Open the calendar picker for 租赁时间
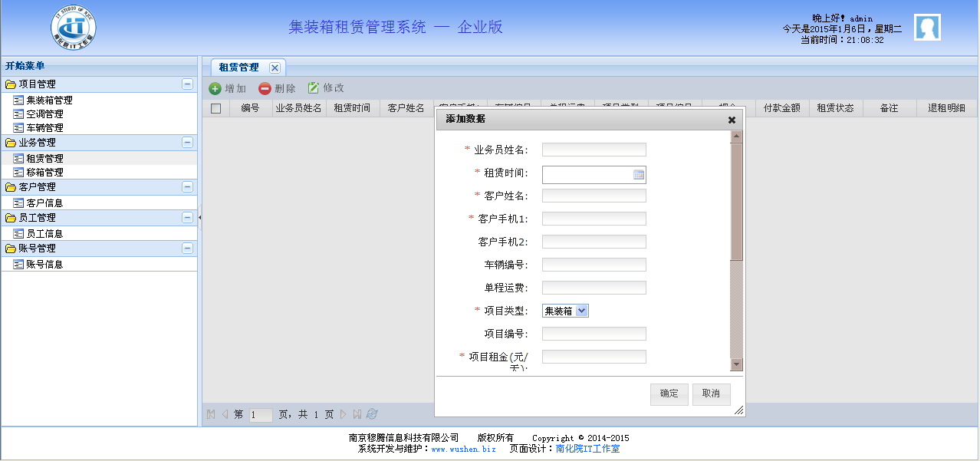This screenshot has width=980, height=461. point(638,175)
